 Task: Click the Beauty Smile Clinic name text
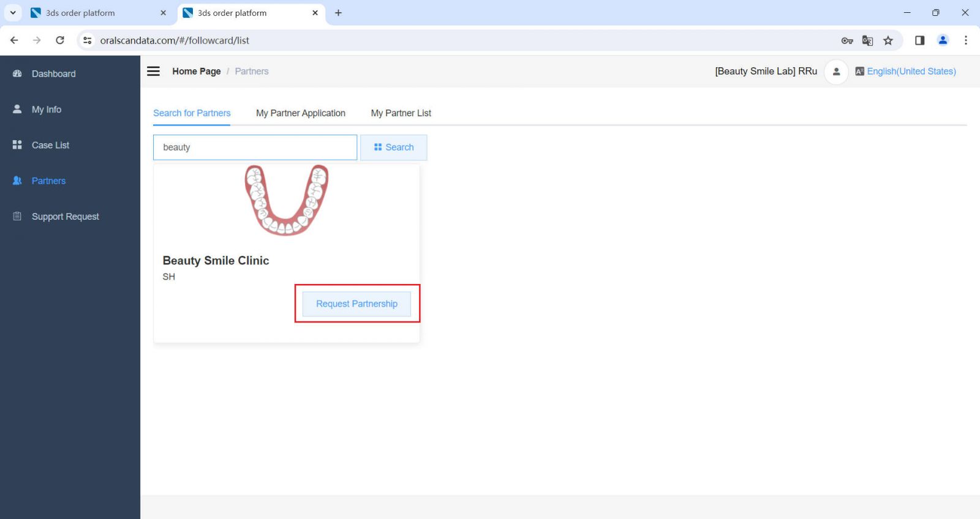coord(216,261)
